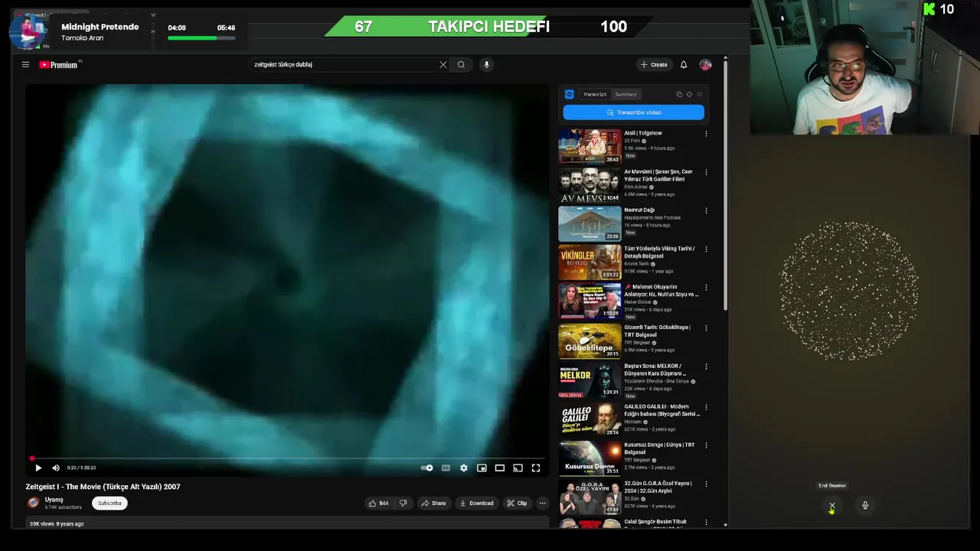This screenshot has height=551, width=980.
Task: Open Nemrut Dağı video thumbnail
Action: click(x=590, y=223)
